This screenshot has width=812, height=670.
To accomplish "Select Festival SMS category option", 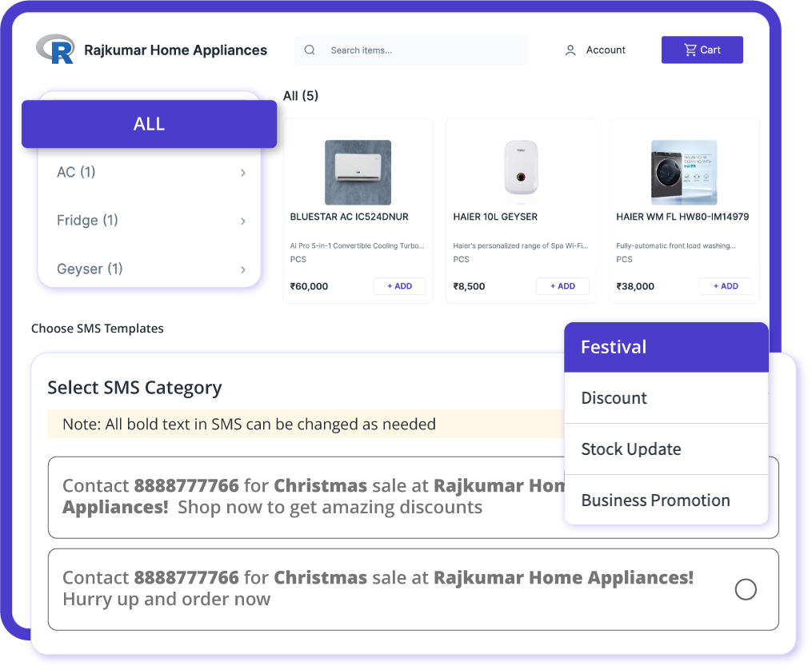I will (666, 347).
